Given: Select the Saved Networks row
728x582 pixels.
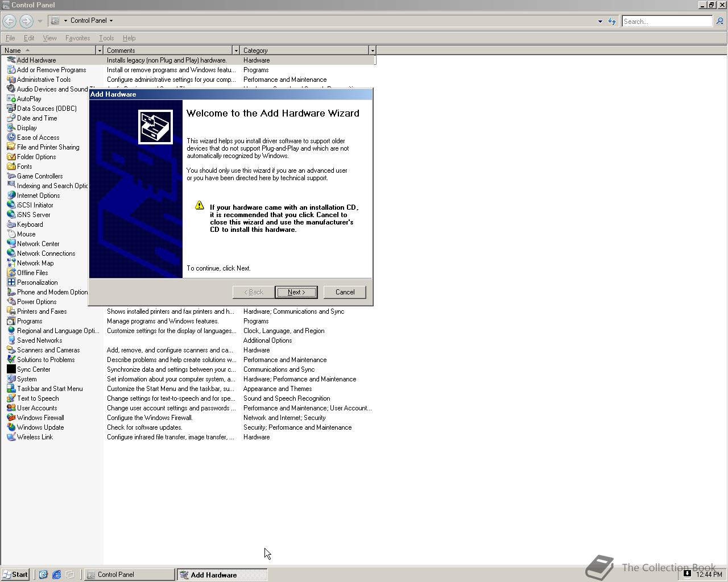Looking at the screenshot, I should pyautogui.click(x=188, y=340).
